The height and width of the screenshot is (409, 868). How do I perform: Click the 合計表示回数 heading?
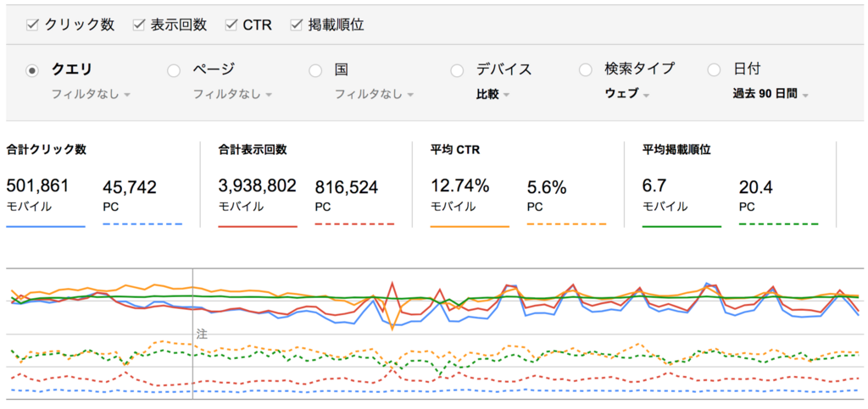point(253,150)
